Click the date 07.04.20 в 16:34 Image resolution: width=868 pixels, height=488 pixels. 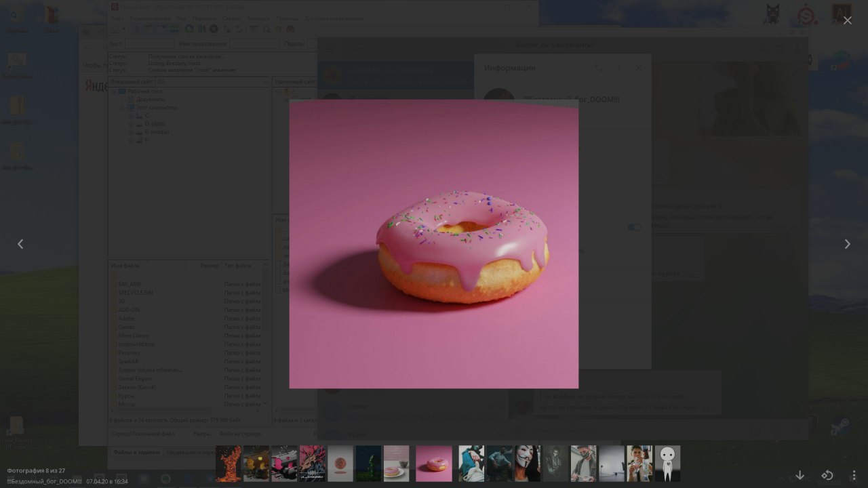(x=107, y=481)
